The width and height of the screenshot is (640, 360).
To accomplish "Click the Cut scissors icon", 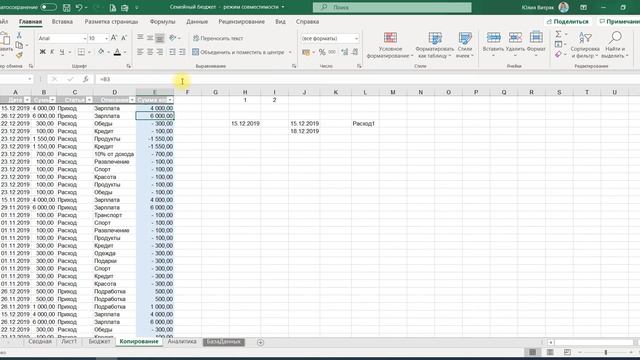I will (x=19, y=36).
